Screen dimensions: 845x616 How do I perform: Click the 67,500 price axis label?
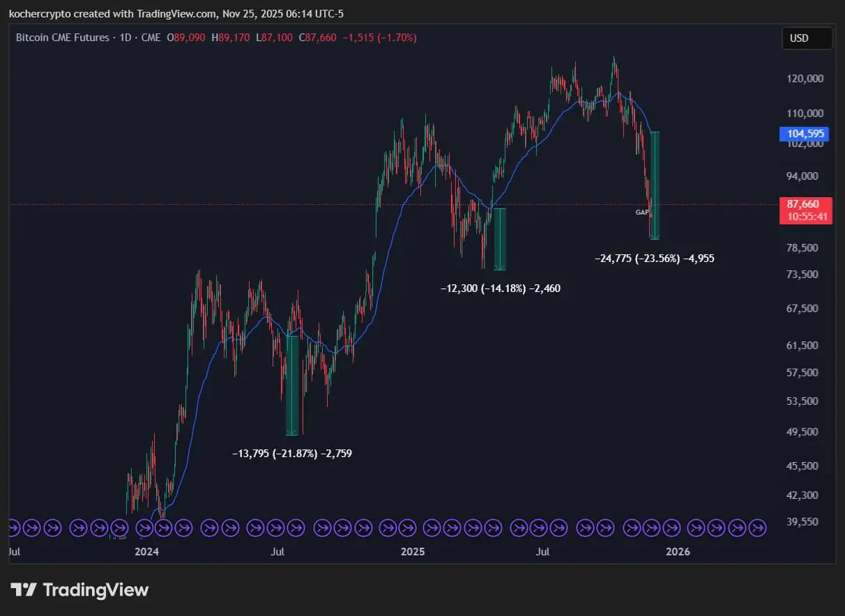tap(804, 309)
